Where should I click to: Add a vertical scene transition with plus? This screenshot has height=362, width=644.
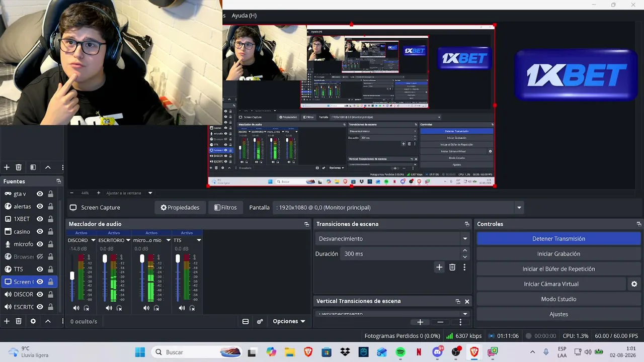point(420,322)
